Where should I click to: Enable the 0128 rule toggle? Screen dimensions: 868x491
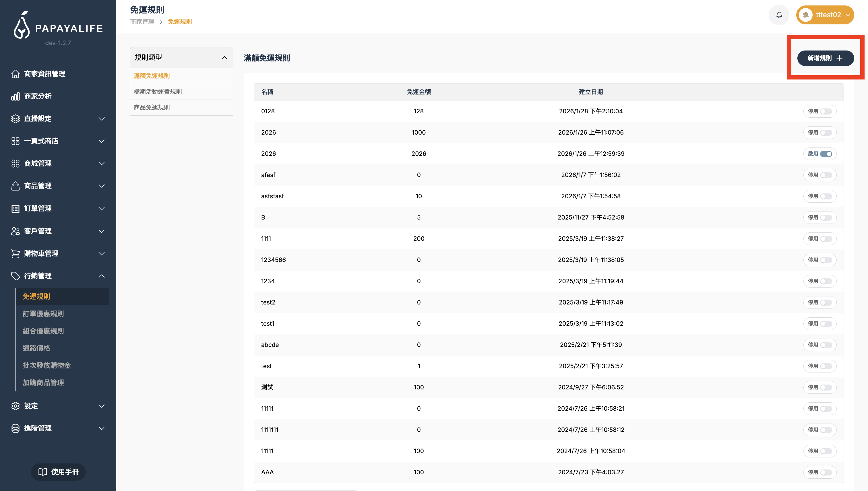click(826, 111)
